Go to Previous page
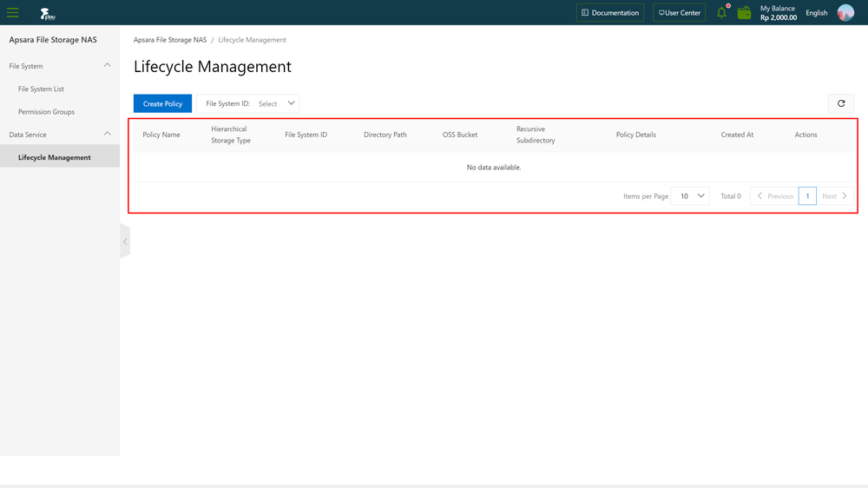The height and width of the screenshot is (488, 868). point(774,196)
